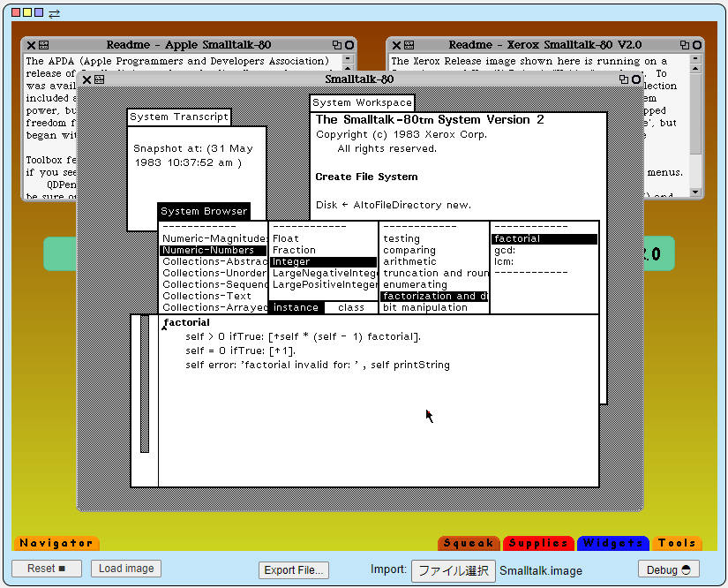Click Create File System heading in workspace
Screen dimensions: 728x588
[x=366, y=177]
